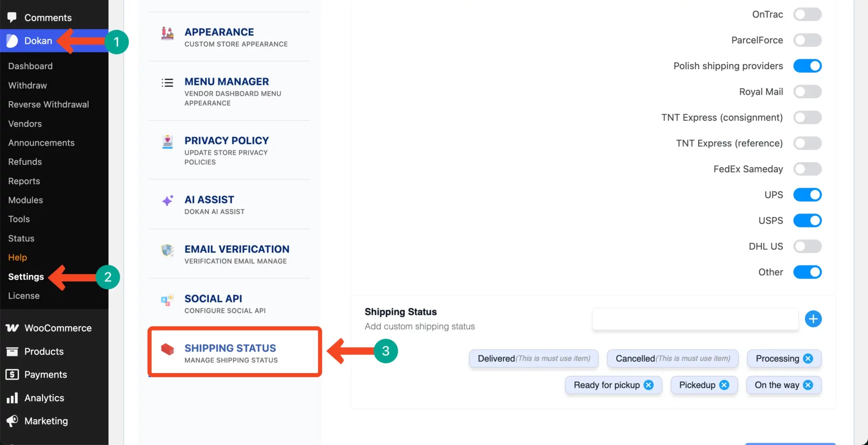The image size is (868, 445).
Task: Turn off the Other provider toggle
Action: [x=807, y=272]
